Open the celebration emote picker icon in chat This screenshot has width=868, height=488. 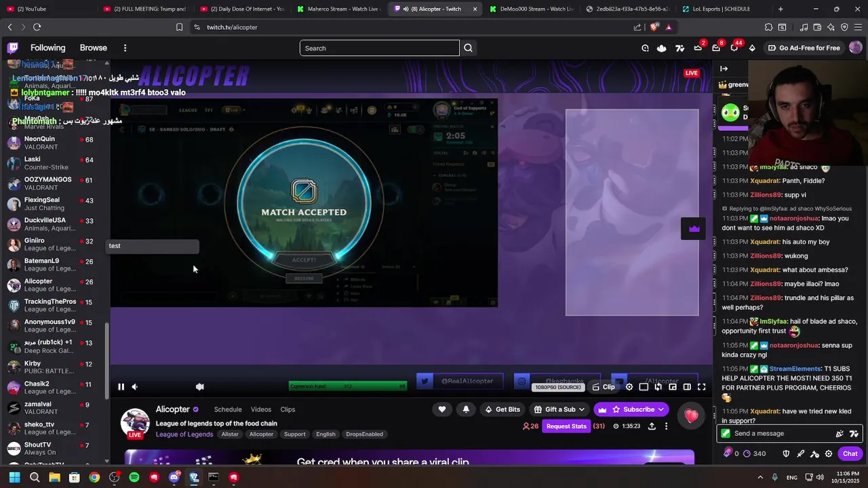840,434
